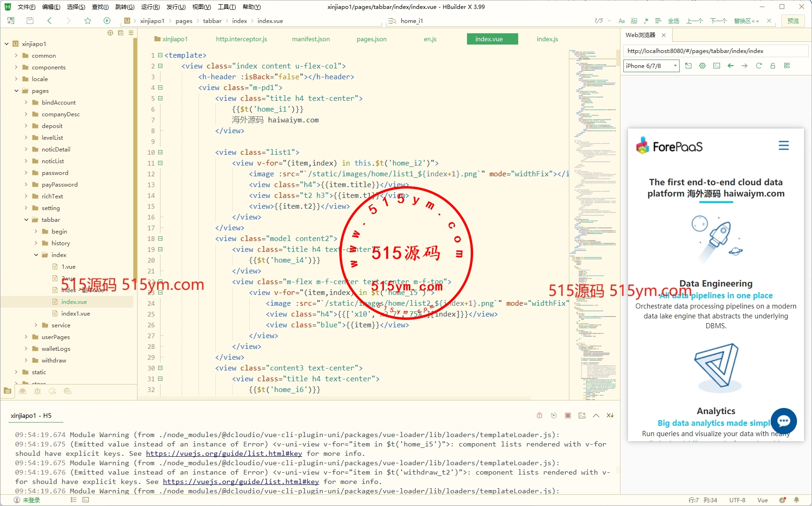Click the 预览 preview button
Viewport: 812px width, 506px height.
click(793, 21)
